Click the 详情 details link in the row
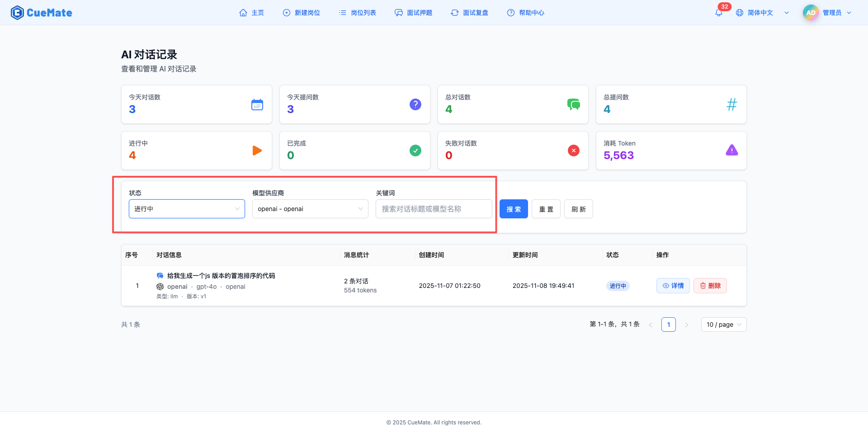Image resolution: width=868 pixels, height=433 pixels. 673,286
